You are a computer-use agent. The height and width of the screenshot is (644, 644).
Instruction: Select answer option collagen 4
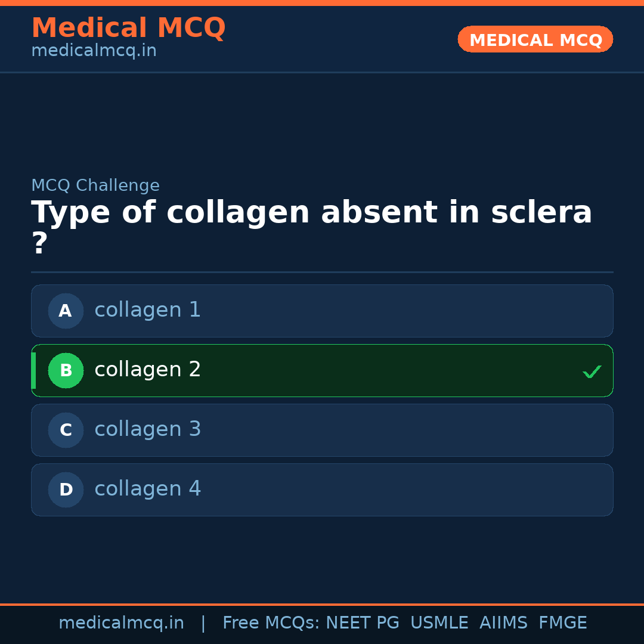pyautogui.click(x=322, y=490)
